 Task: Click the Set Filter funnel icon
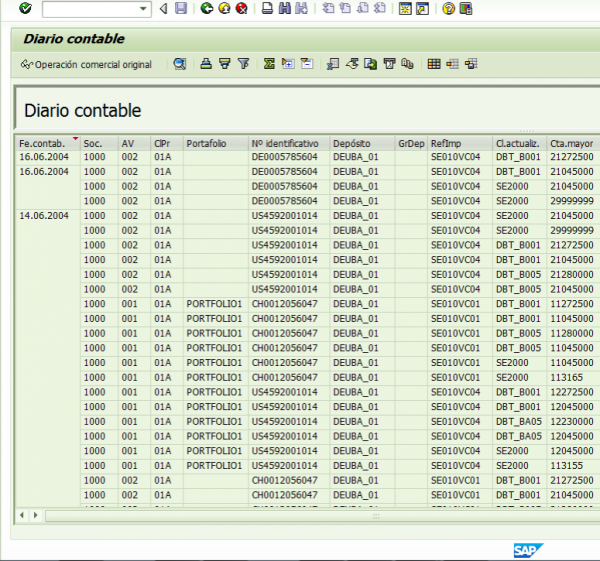tap(243, 64)
